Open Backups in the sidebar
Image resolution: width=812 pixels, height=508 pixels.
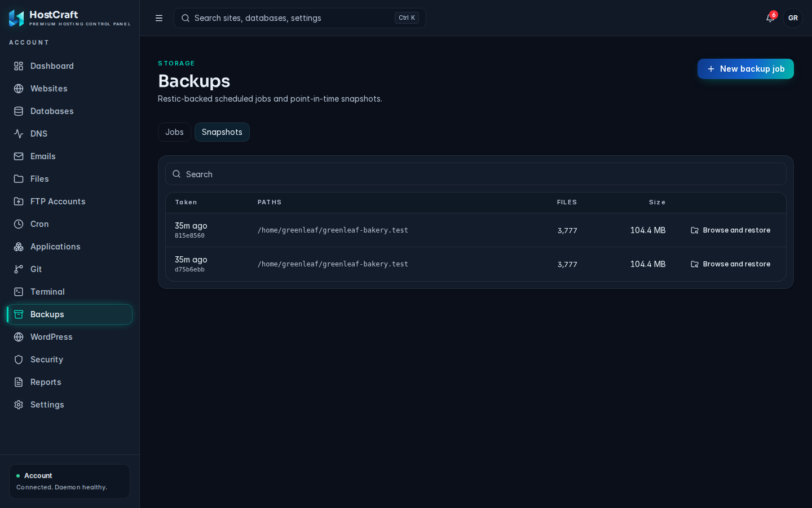pyautogui.click(x=69, y=314)
